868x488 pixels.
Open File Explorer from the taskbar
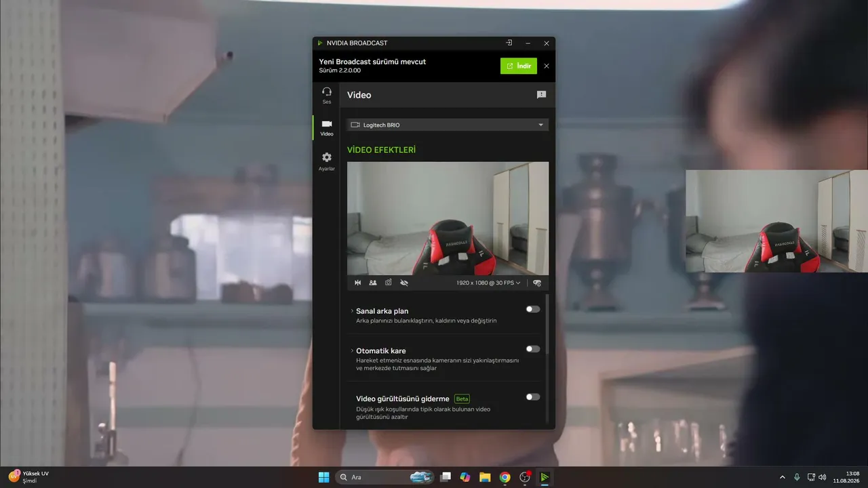pyautogui.click(x=485, y=477)
